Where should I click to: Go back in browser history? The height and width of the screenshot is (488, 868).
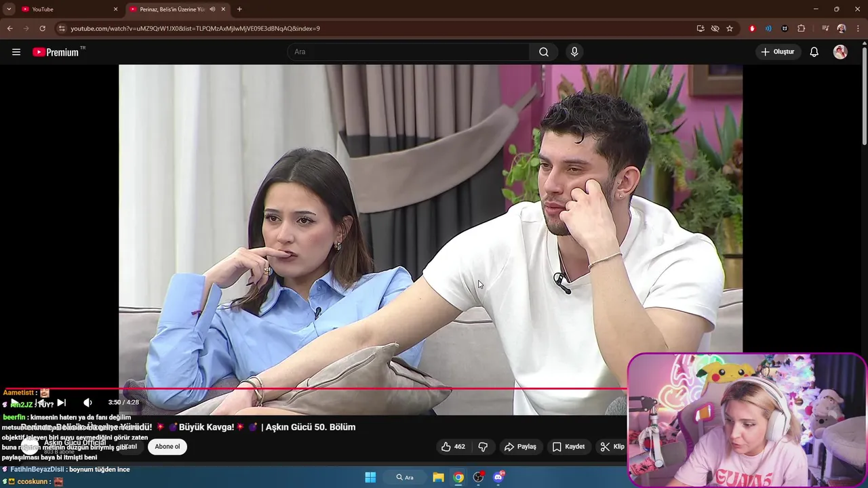click(x=9, y=28)
